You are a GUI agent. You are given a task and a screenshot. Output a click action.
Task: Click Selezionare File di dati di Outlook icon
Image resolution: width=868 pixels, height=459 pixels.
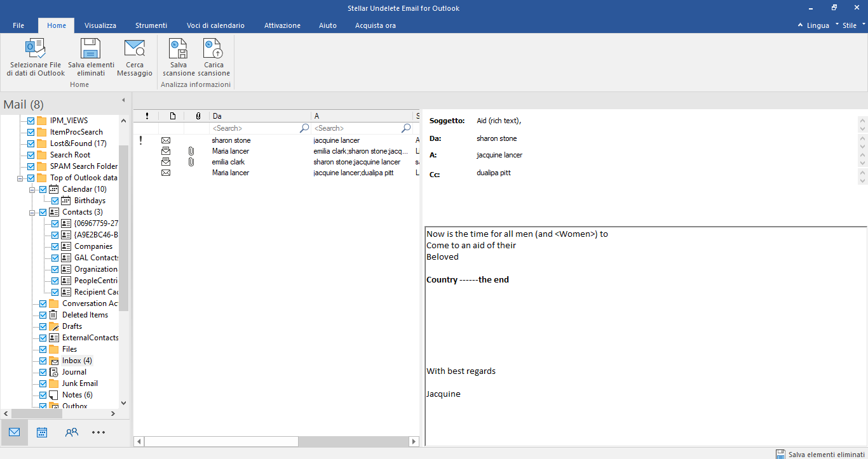click(x=36, y=49)
